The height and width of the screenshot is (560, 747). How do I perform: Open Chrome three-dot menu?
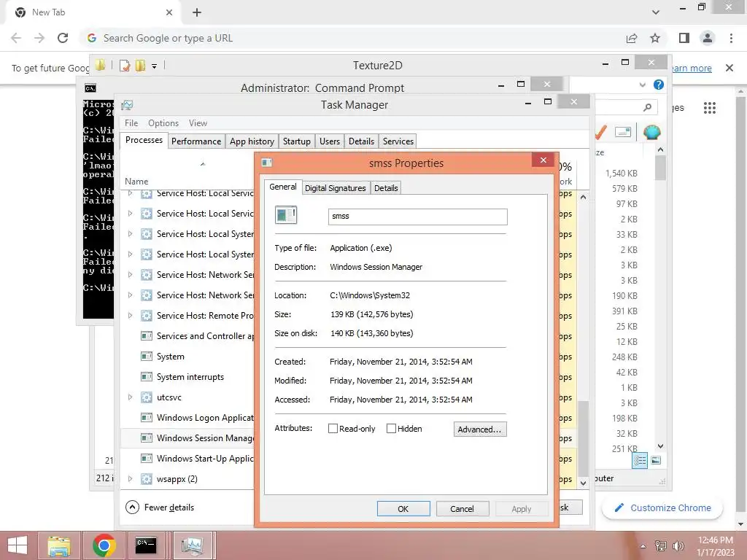731,38
